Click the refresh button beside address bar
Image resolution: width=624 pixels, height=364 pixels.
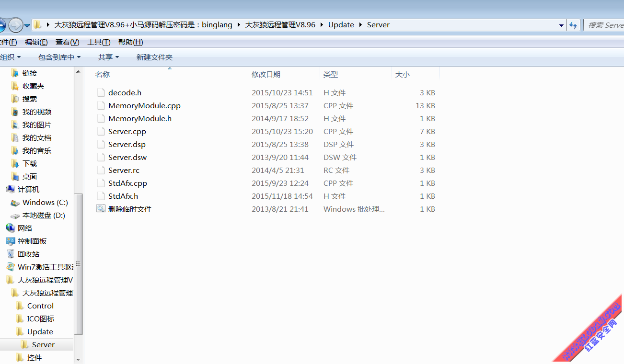pyautogui.click(x=573, y=25)
